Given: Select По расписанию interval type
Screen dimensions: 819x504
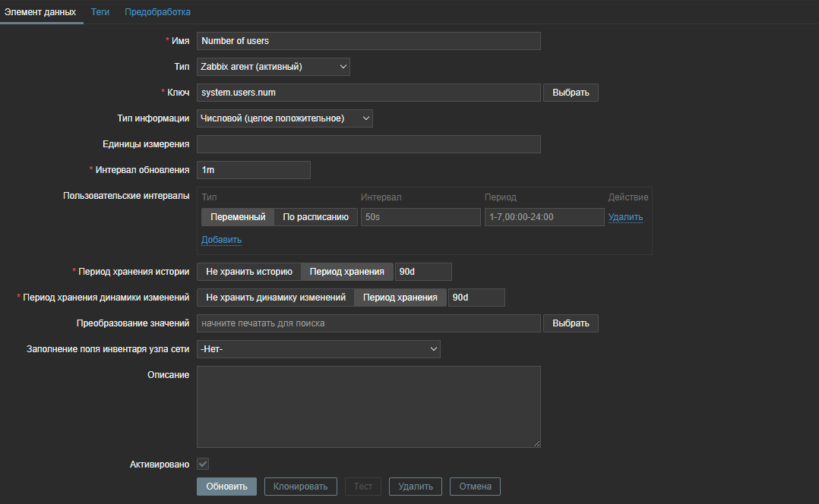Looking at the screenshot, I should click(x=315, y=217).
